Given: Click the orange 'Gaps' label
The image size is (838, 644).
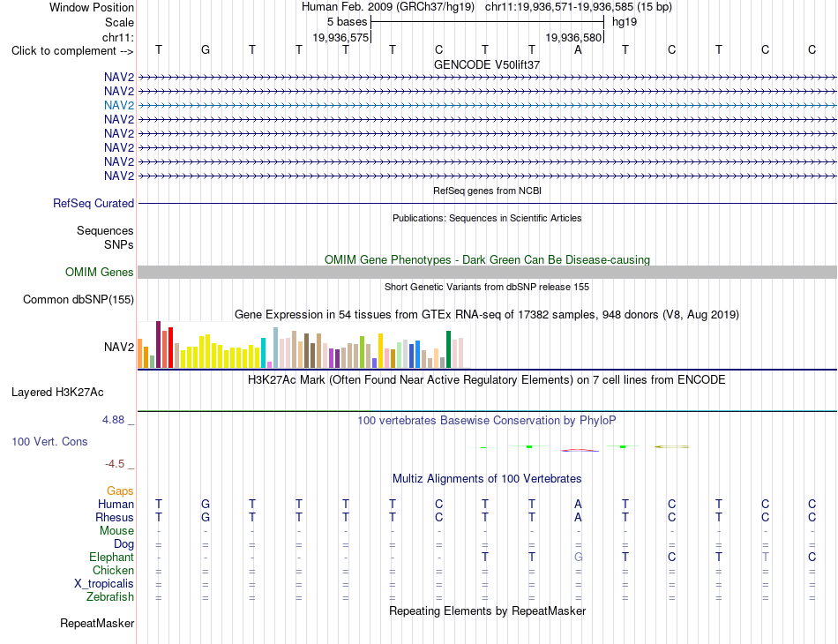Looking at the screenshot, I should [120, 490].
